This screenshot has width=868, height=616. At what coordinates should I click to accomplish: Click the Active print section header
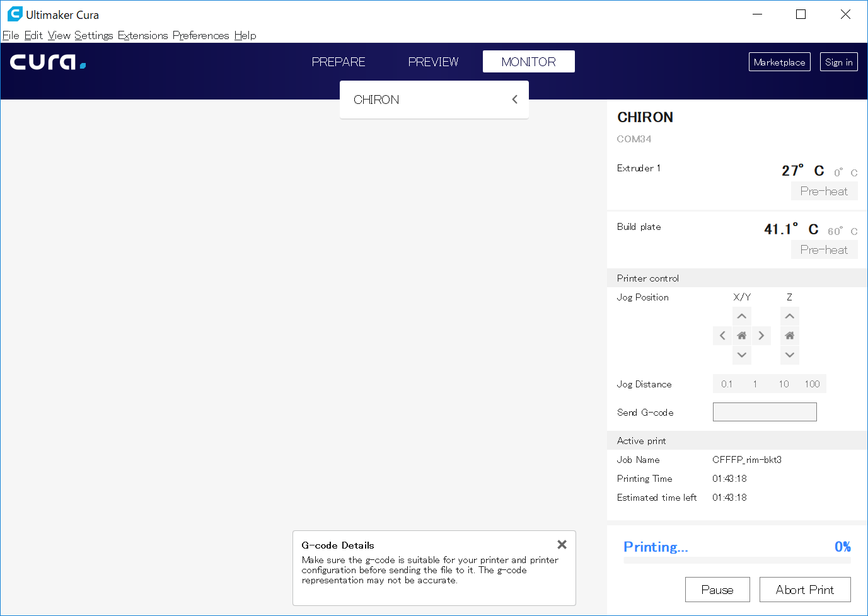[x=738, y=441]
